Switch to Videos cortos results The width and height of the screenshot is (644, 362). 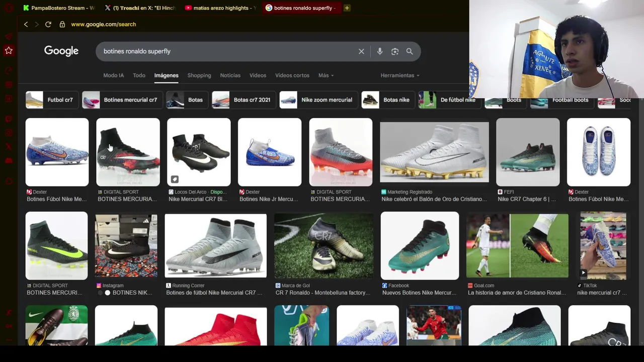pyautogui.click(x=292, y=75)
